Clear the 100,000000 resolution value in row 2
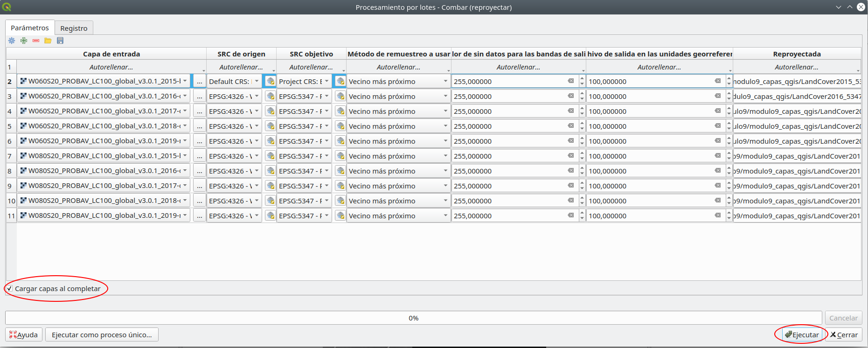Viewport: 868px width, 348px height. point(718,81)
